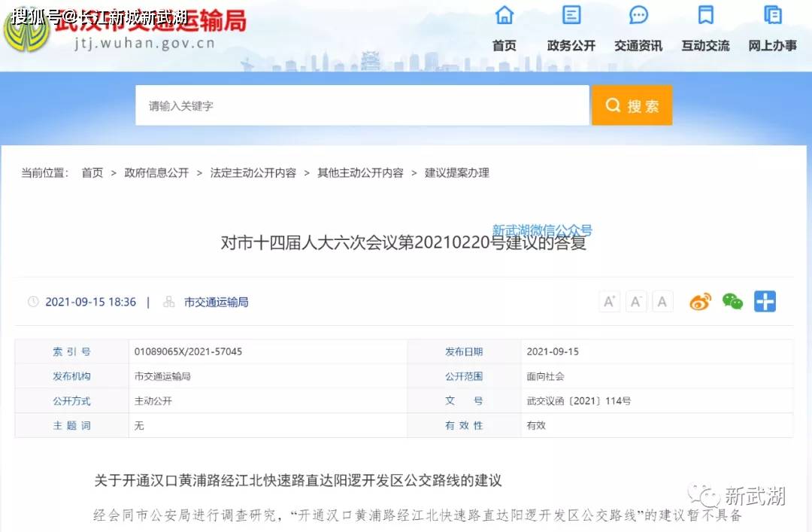Image resolution: width=812 pixels, height=532 pixels.
Task: Click the 首页 home icon
Action: (504, 15)
